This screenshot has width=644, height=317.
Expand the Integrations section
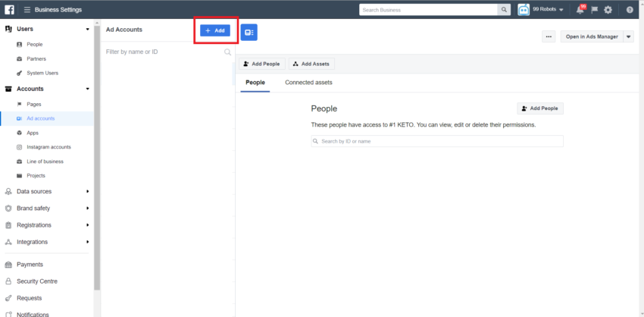click(47, 242)
